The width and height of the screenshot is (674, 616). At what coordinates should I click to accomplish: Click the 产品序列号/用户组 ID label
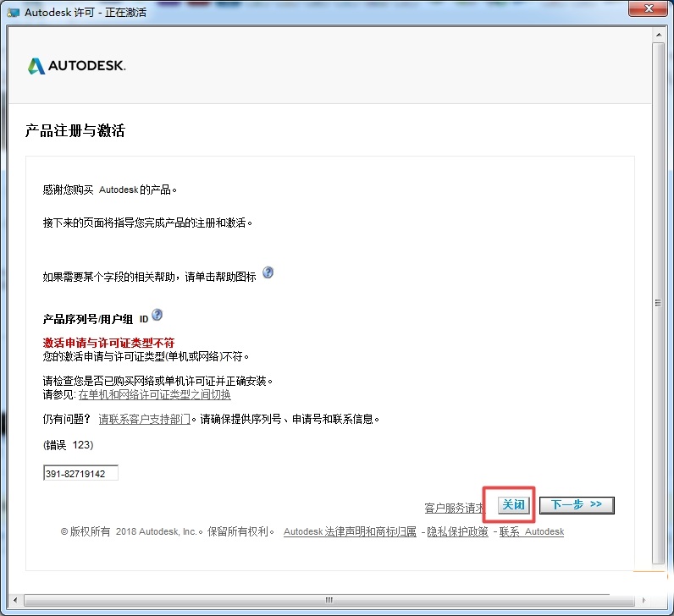pyautogui.click(x=96, y=319)
